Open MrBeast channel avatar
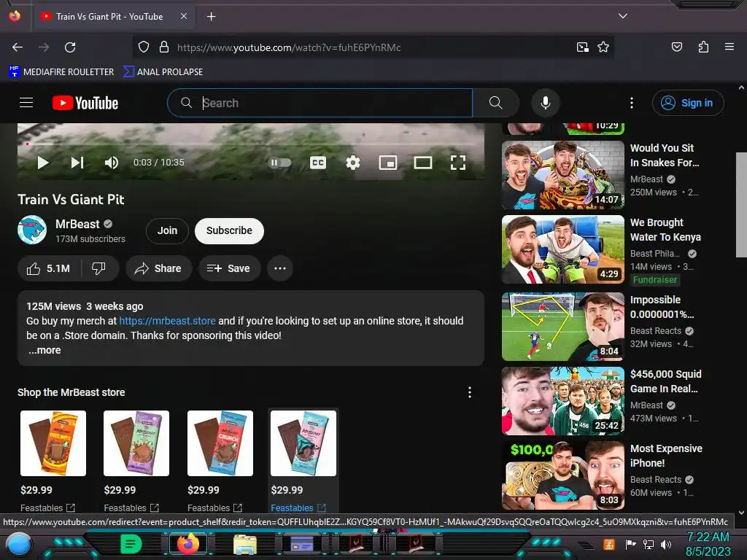The image size is (747, 560). click(x=32, y=230)
